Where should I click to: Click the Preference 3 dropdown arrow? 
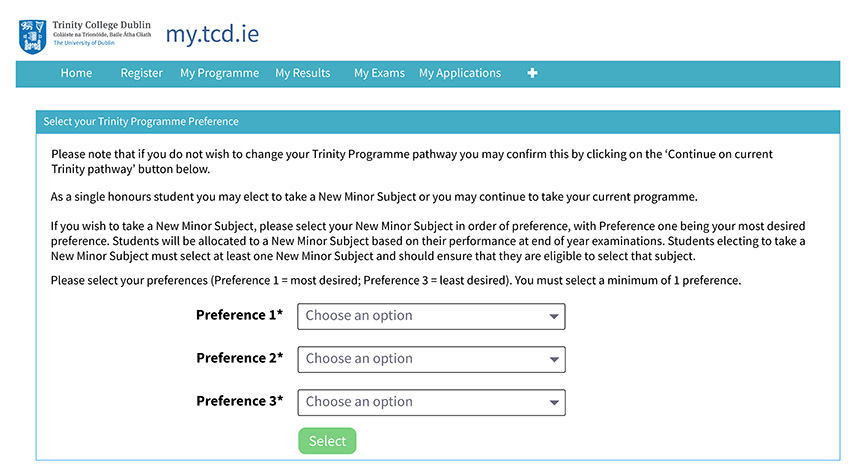click(x=553, y=402)
